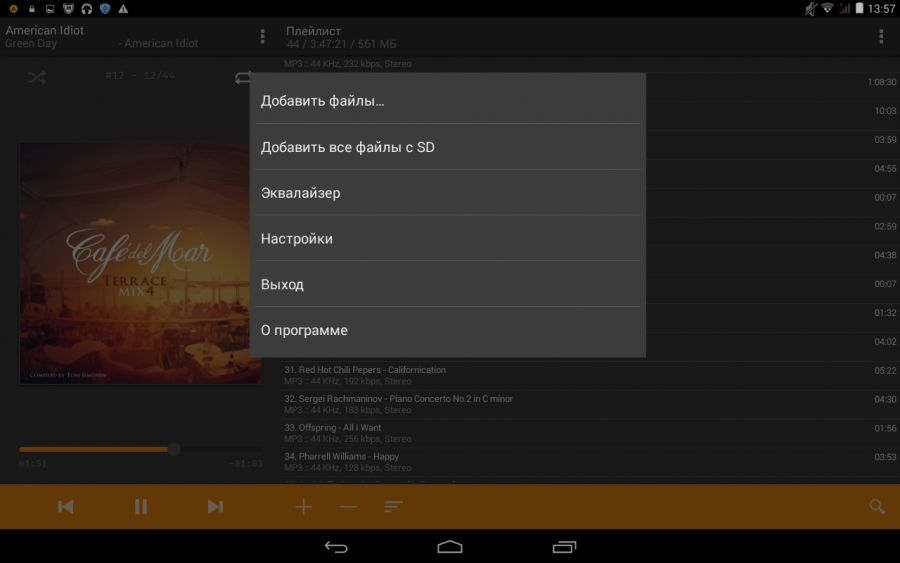The width and height of the screenshot is (900, 563).
Task: Tap the plus icon to add tracks
Action: [304, 507]
